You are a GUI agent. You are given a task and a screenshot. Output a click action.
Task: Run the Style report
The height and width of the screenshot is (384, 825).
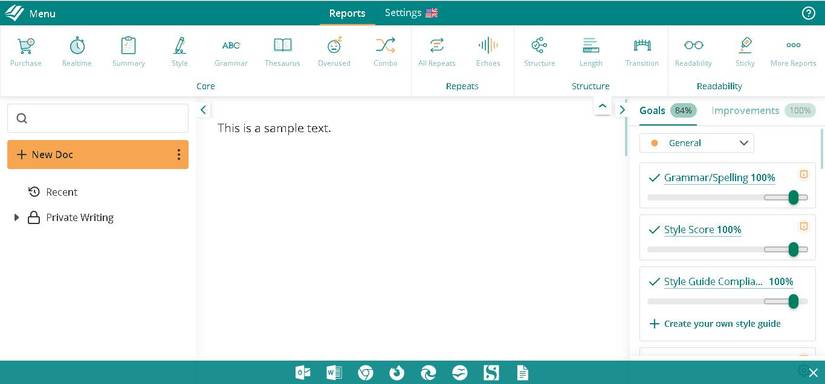click(179, 52)
